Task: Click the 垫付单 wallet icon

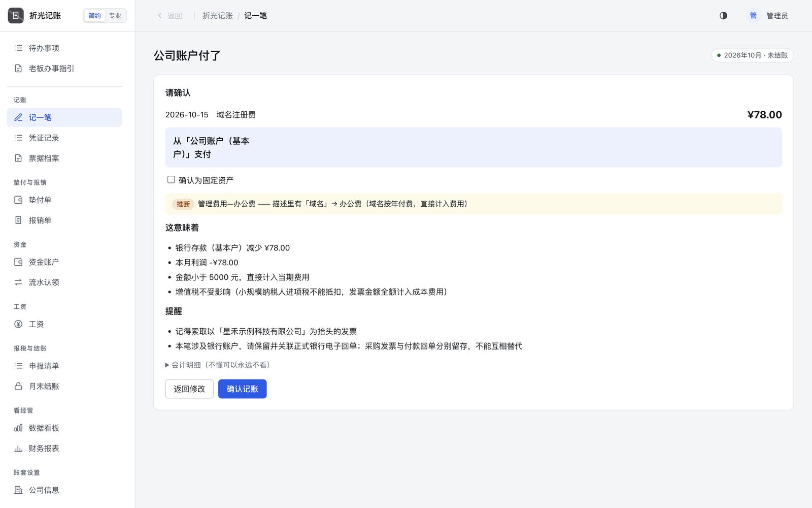Action: pyautogui.click(x=18, y=200)
